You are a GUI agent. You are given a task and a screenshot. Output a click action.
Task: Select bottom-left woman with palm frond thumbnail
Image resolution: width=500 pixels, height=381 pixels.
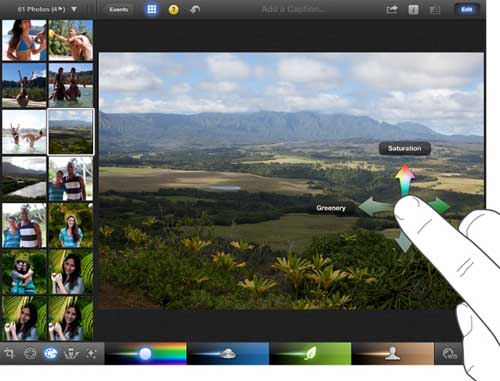(24, 318)
